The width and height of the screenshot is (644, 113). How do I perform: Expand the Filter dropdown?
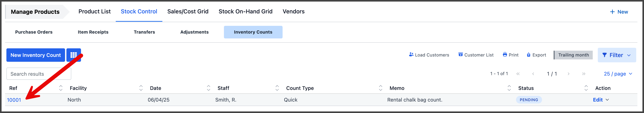click(617, 55)
